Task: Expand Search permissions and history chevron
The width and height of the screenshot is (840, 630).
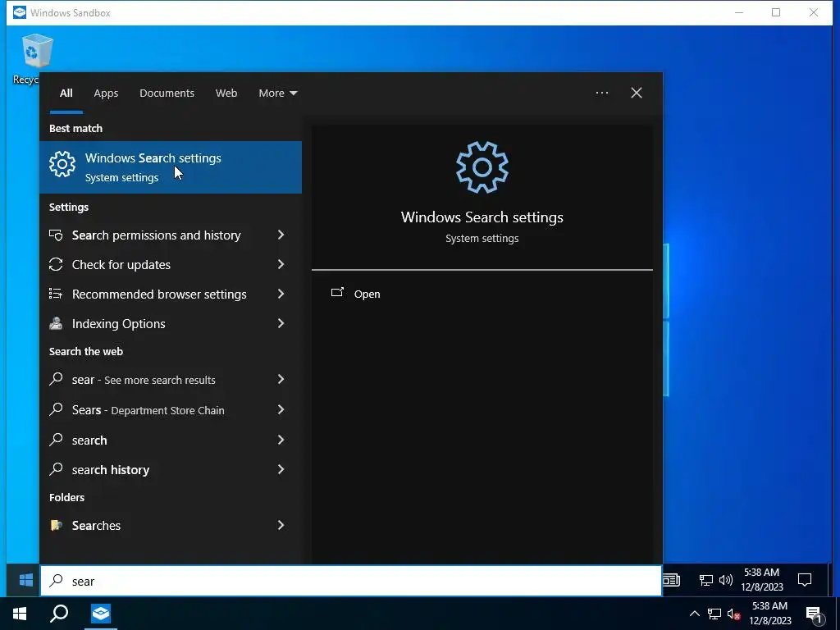Action: (281, 235)
